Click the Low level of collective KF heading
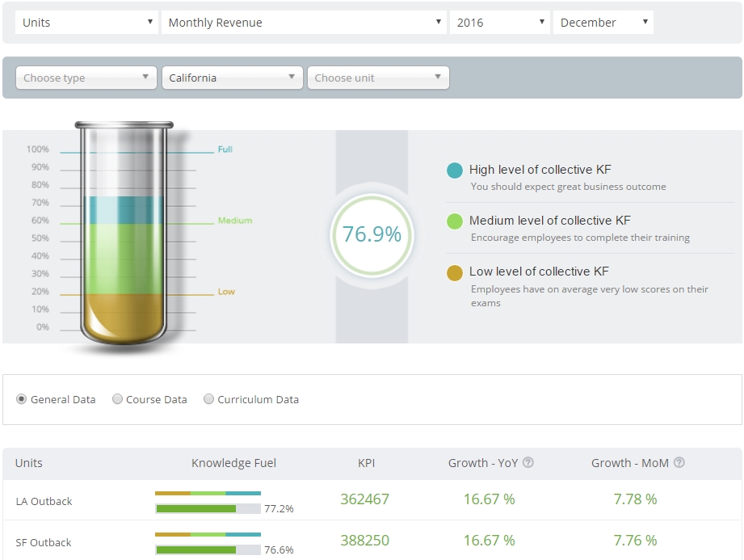Viewport: 744px width, 560px height. 539,271
